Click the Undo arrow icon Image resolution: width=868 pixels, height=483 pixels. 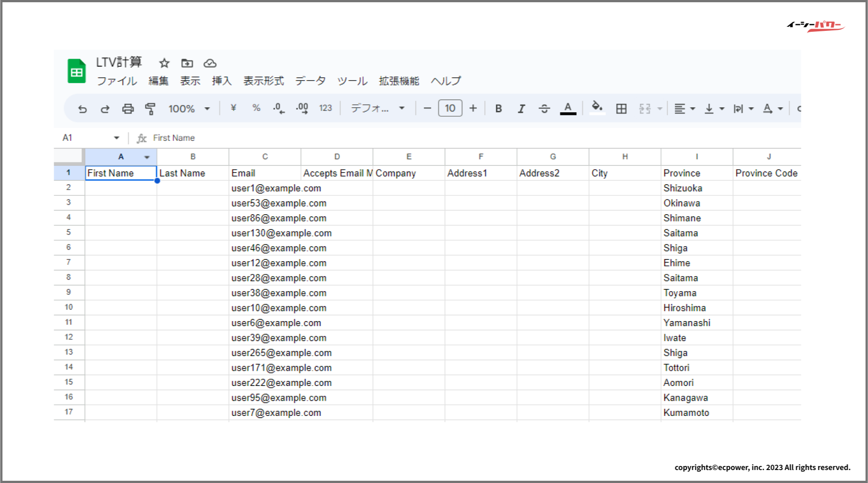click(x=82, y=109)
